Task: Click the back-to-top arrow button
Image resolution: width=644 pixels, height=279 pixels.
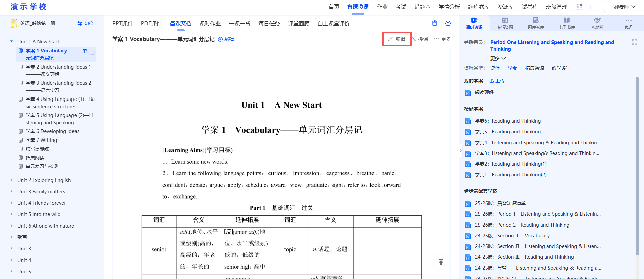Action: point(441,262)
